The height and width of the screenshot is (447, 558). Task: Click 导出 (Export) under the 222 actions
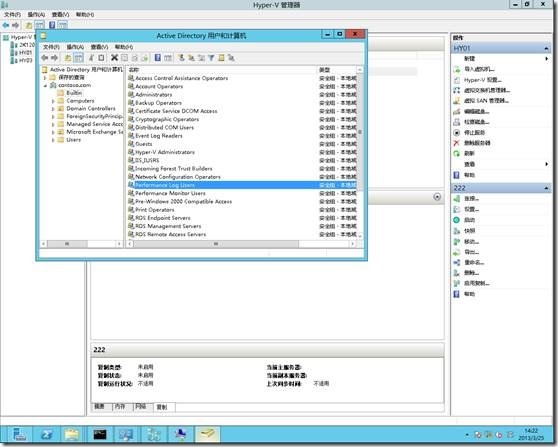(471, 252)
